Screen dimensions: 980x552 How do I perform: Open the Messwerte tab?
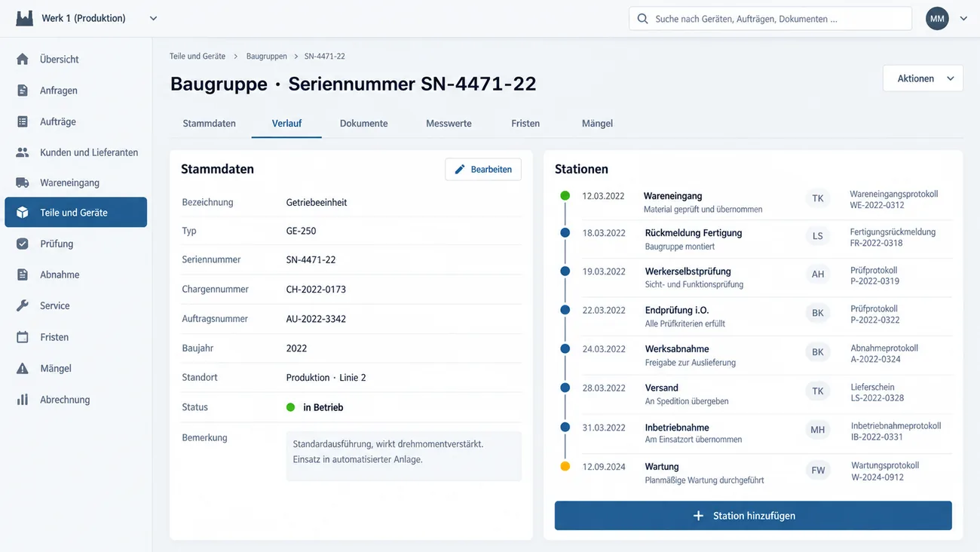[x=449, y=123]
